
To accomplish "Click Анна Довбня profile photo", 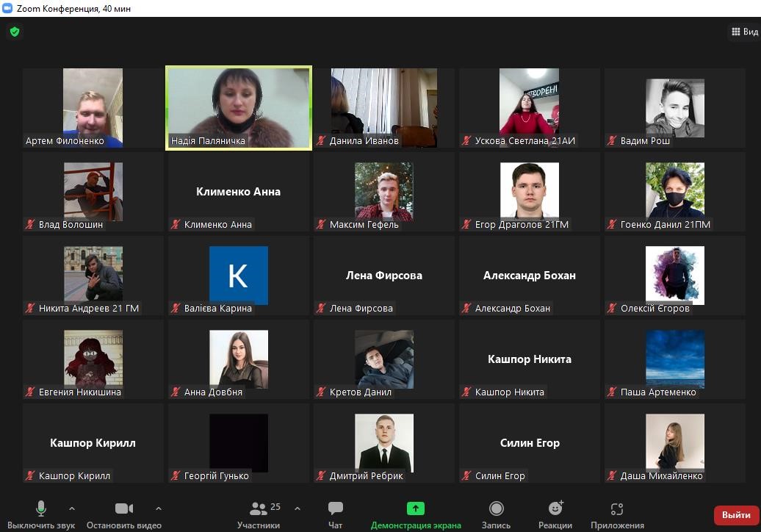I will 238,359.
